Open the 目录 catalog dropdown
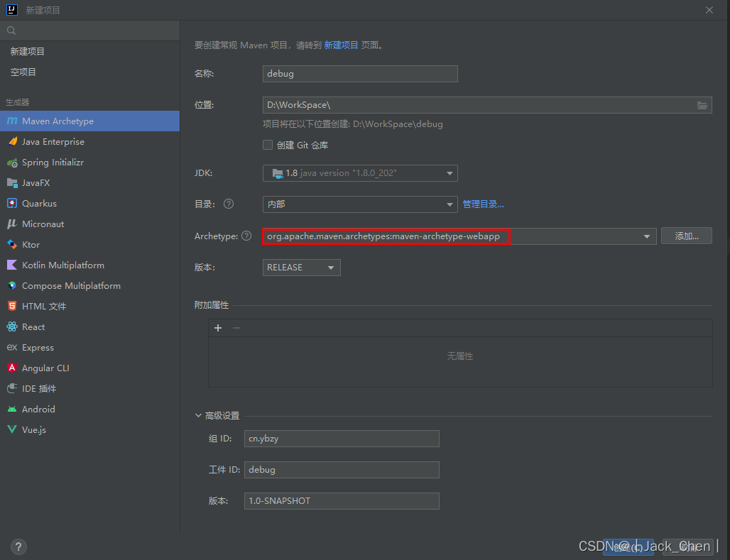The image size is (730, 560). [360, 204]
